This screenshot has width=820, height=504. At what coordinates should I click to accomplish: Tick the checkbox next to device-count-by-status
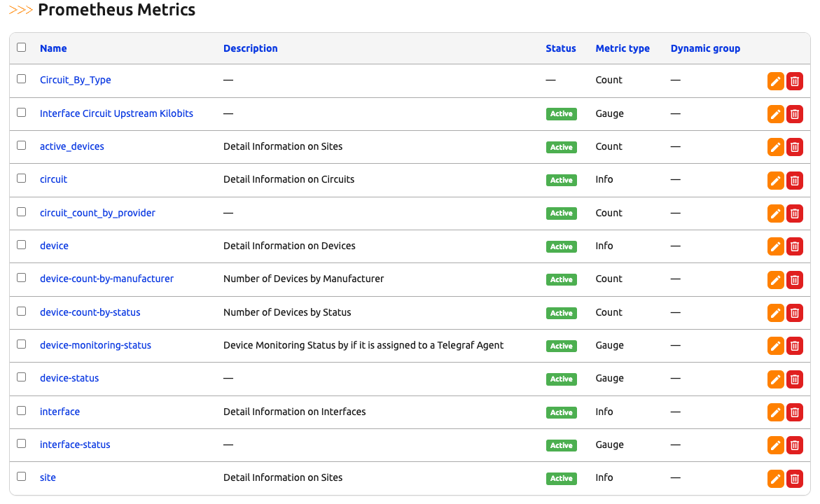(x=22, y=311)
